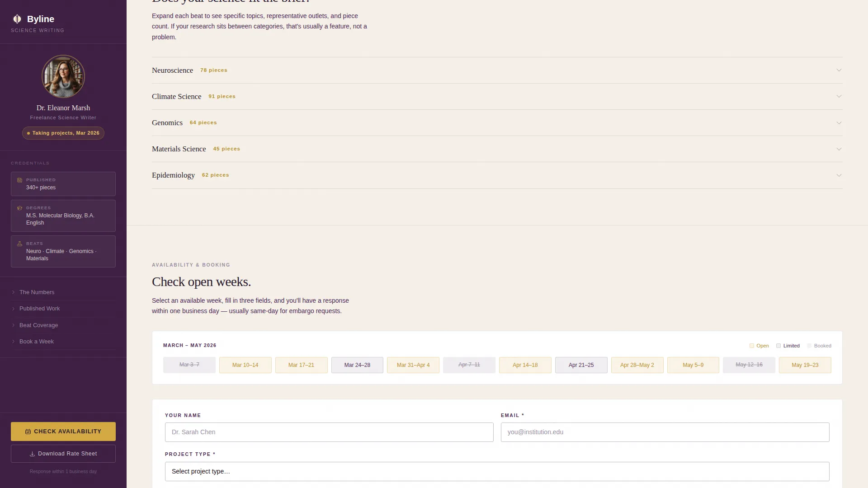The width and height of the screenshot is (868, 488).
Task: Click the 'Check open weeks.' heading
Action: [201, 282]
